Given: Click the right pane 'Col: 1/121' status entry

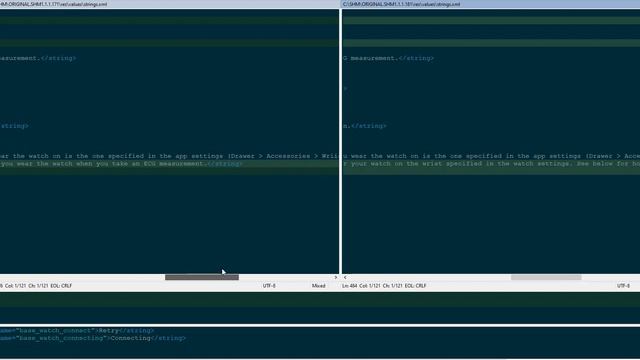Looking at the screenshot, I should point(369,286).
